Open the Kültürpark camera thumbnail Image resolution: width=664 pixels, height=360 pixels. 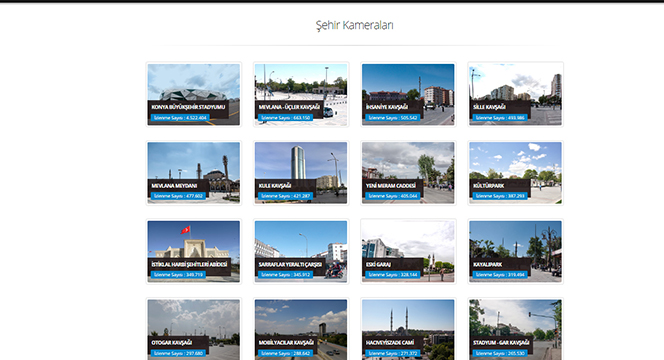515,173
